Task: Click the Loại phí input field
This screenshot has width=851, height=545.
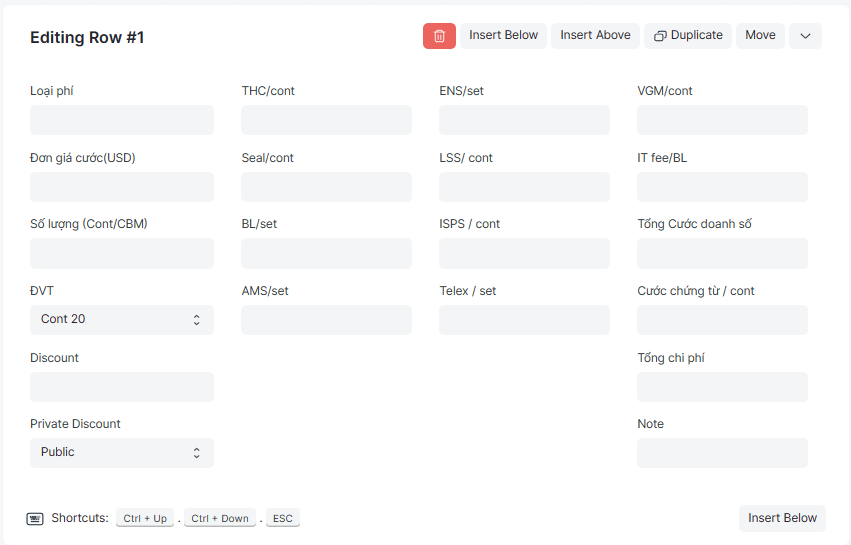Action: (122, 120)
